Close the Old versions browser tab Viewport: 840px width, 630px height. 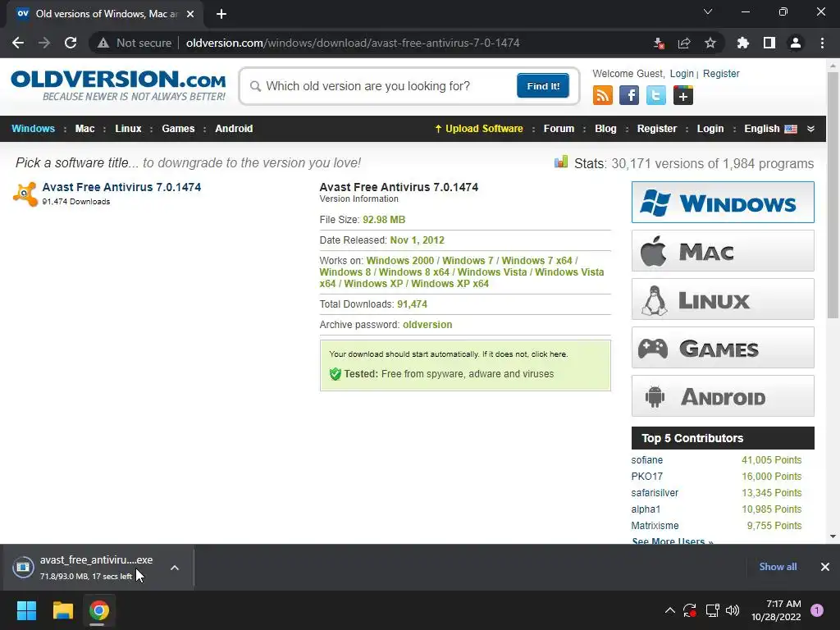190,14
